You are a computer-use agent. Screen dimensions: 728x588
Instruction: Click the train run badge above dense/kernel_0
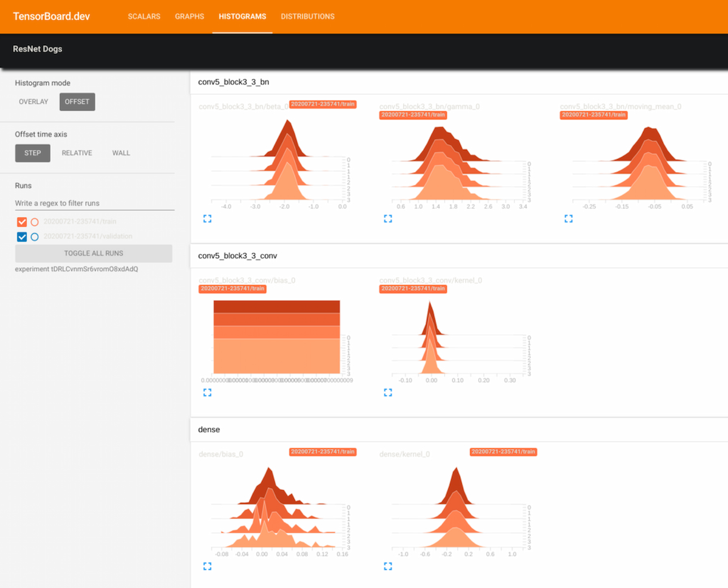[x=503, y=452]
